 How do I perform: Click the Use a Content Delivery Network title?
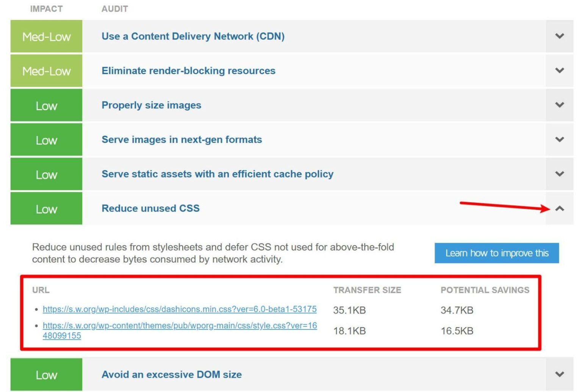coord(193,36)
